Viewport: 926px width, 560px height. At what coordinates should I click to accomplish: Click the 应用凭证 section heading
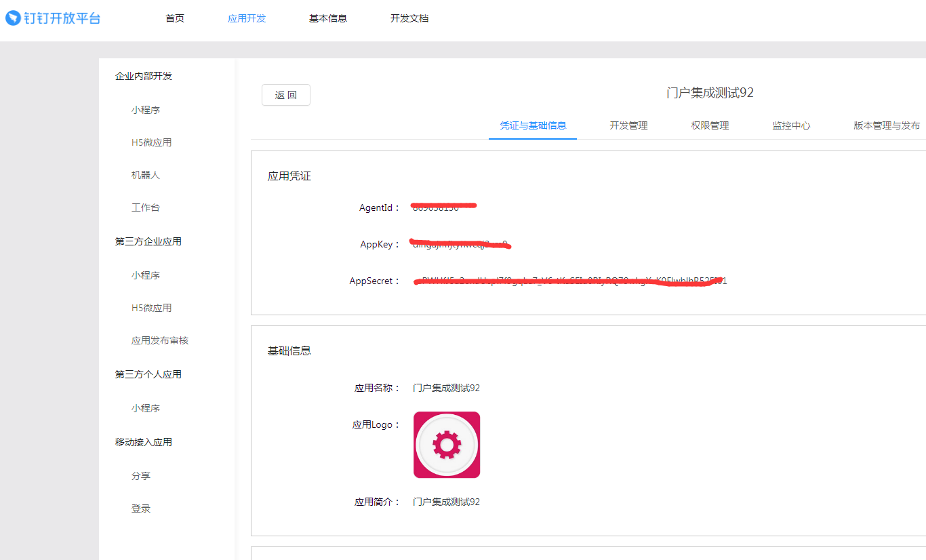point(289,176)
